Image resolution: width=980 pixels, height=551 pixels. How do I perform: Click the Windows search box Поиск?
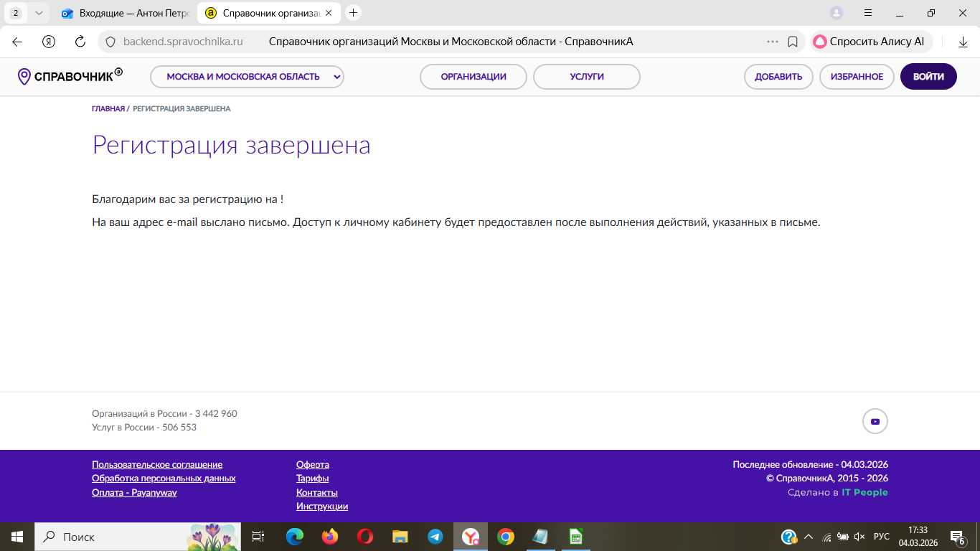point(138,537)
